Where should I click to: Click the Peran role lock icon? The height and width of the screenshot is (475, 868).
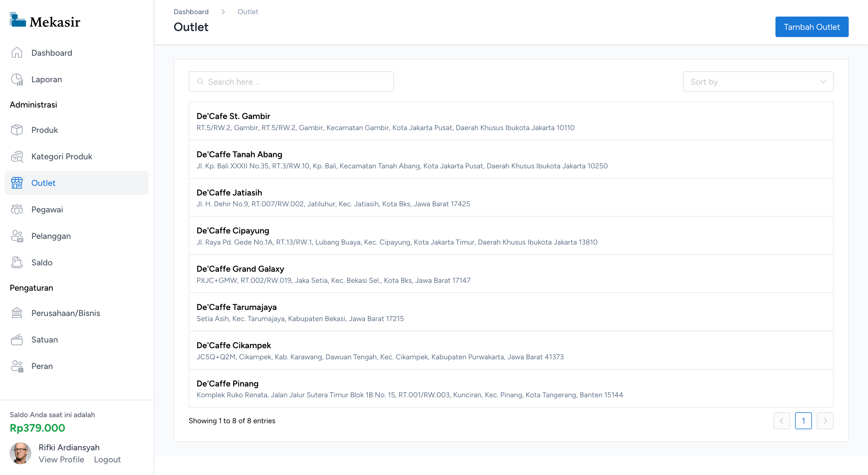coord(17,366)
